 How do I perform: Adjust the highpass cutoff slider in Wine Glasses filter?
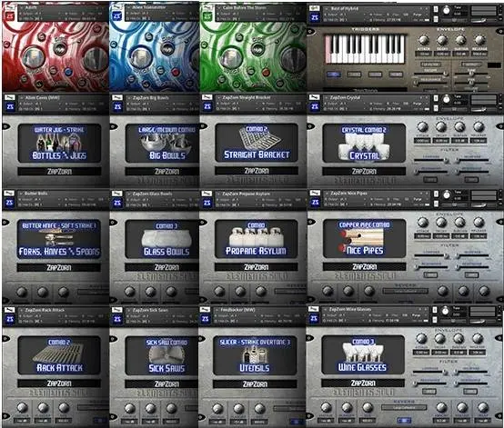(471, 373)
